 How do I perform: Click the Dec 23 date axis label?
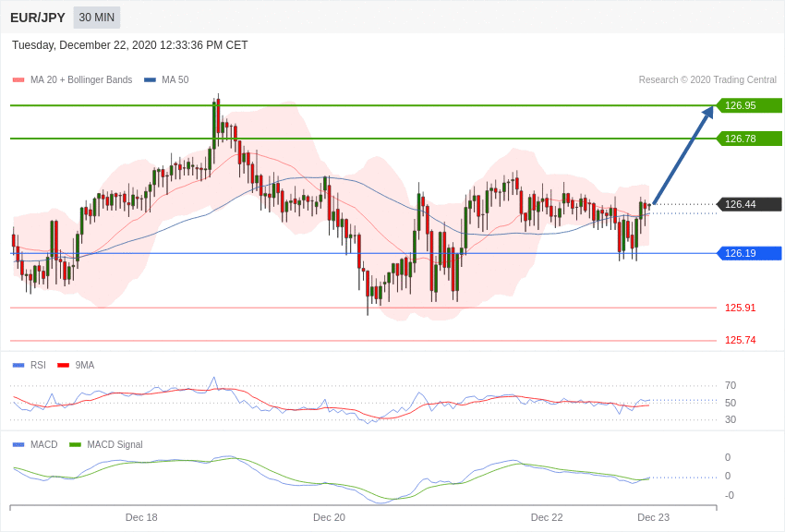[653, 517]
